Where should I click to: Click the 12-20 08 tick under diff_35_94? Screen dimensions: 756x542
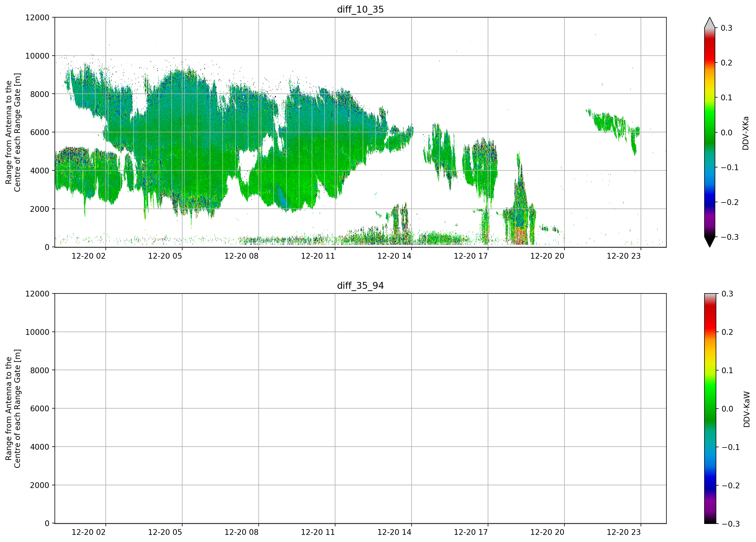242,532
